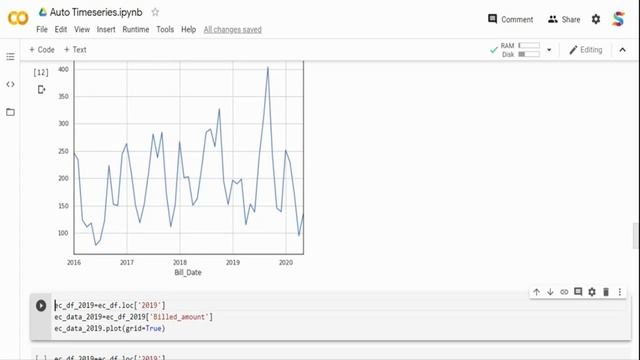Viewport: 640px width, 360px height.
Task: Click the [12] cell execution label
Action: point(41,73)
